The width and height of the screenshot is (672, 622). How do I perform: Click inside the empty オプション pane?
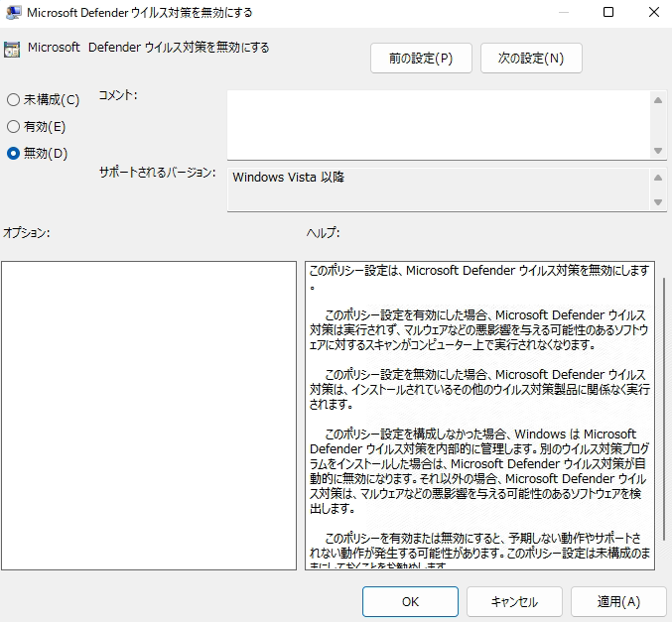click(x=149, y=417)
